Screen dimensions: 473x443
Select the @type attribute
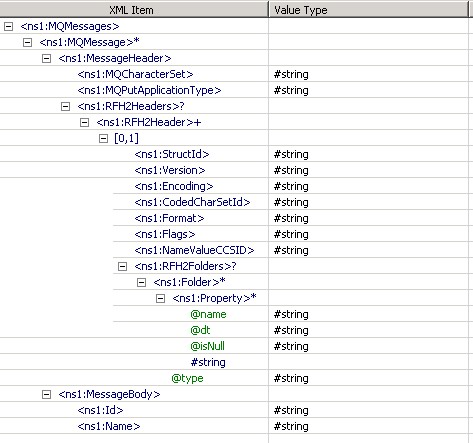187,378
